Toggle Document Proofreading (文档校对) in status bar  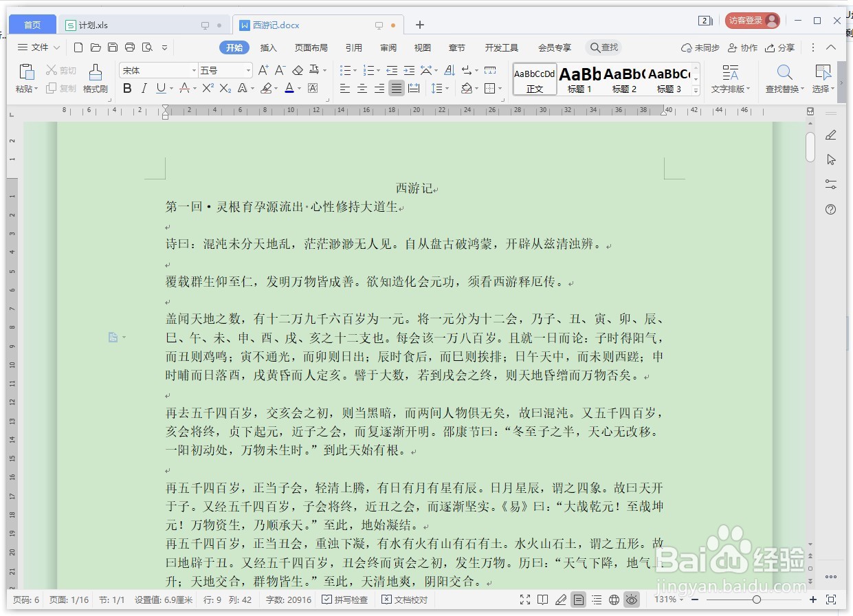pos(405,599)
